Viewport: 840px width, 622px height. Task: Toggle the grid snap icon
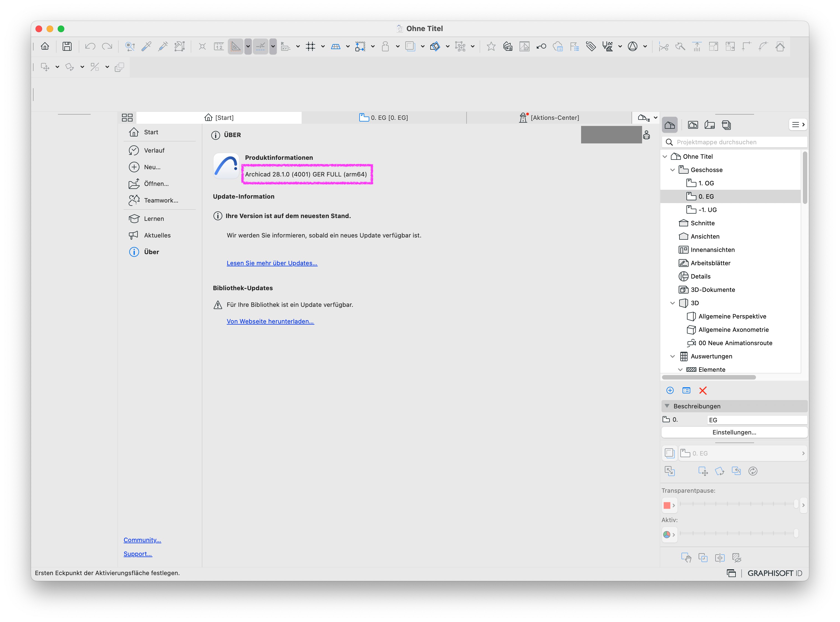click(310, 46)
